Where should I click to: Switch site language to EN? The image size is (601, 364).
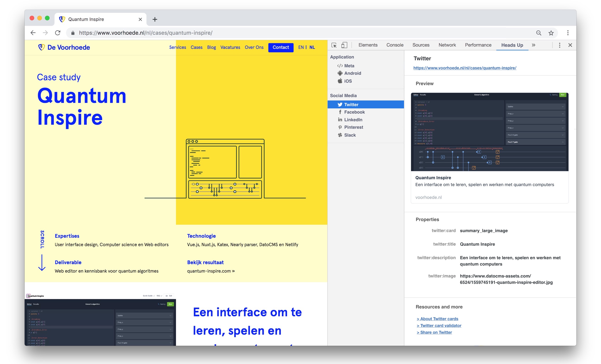[301, 47]
